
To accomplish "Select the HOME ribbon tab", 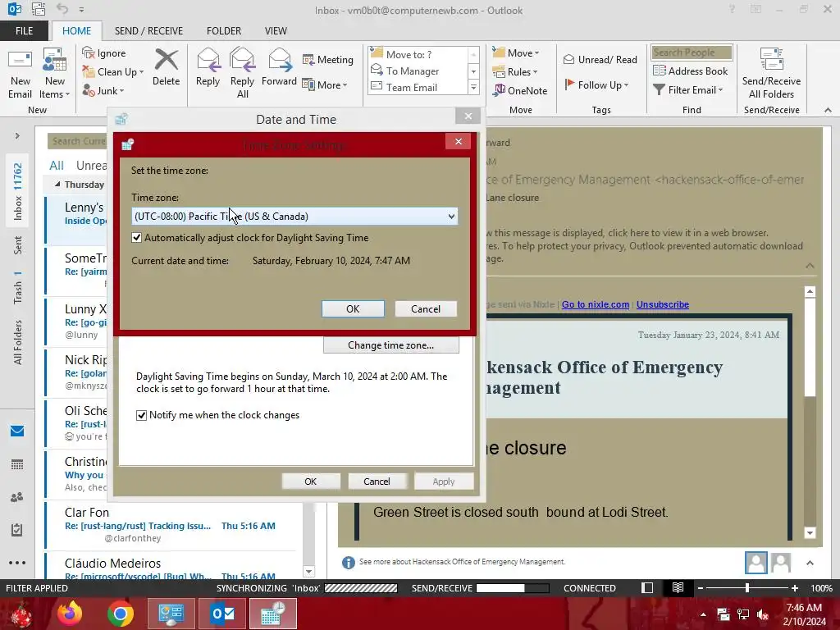I will tap(76, 30).
